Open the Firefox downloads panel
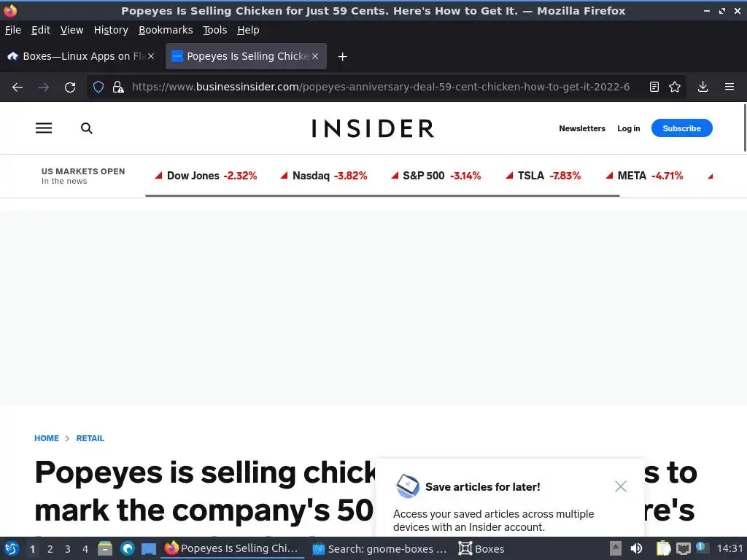This screenshot has width=747, height=560. click(703, 87)
